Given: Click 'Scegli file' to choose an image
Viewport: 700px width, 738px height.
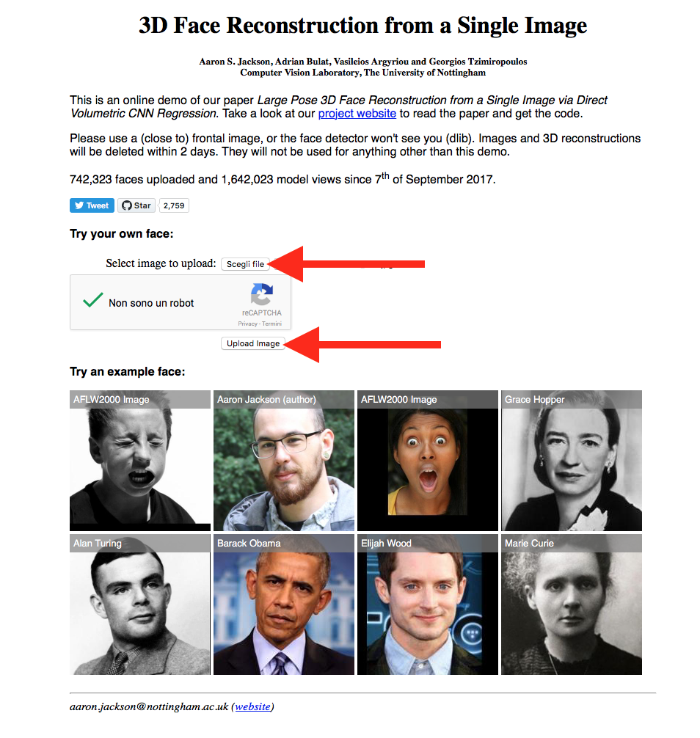Looking at the screenshot, I should tap(245, 264).
